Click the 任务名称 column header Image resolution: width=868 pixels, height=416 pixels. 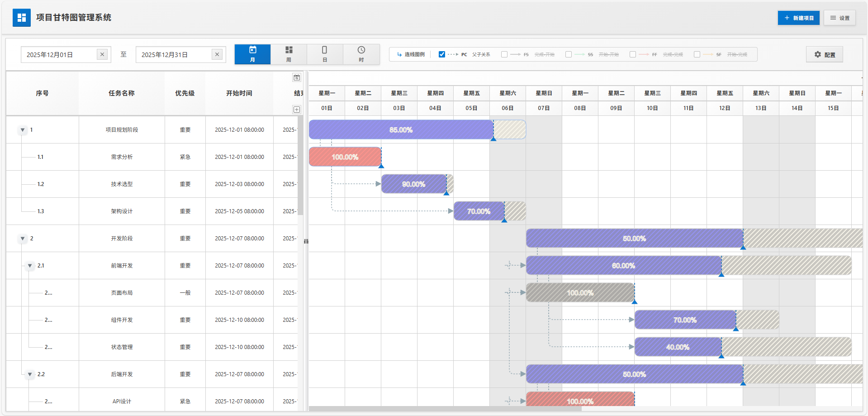tap(122, 93)
